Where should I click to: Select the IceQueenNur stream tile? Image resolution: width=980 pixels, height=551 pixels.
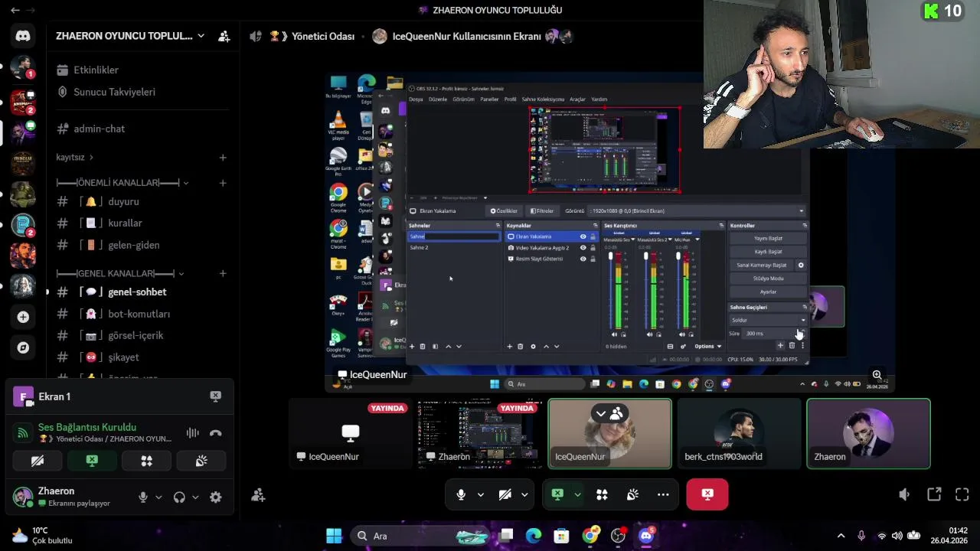tap(351, 433)
